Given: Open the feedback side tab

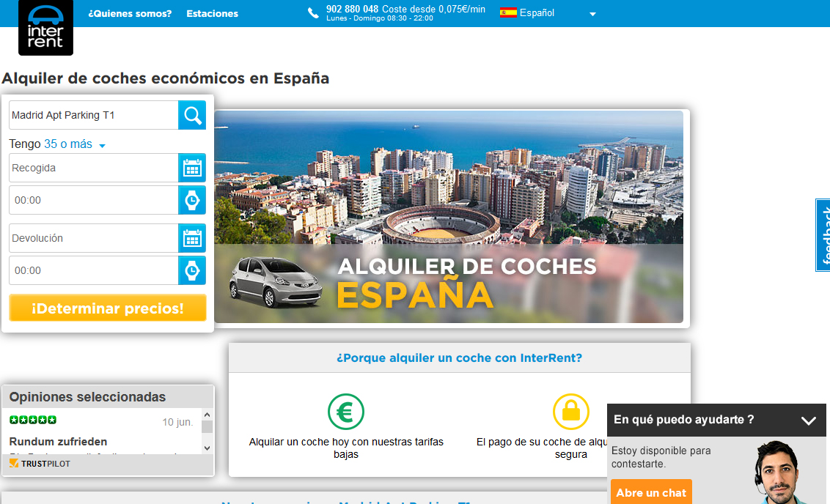Looking at the screenshot, I should (823, 235).
